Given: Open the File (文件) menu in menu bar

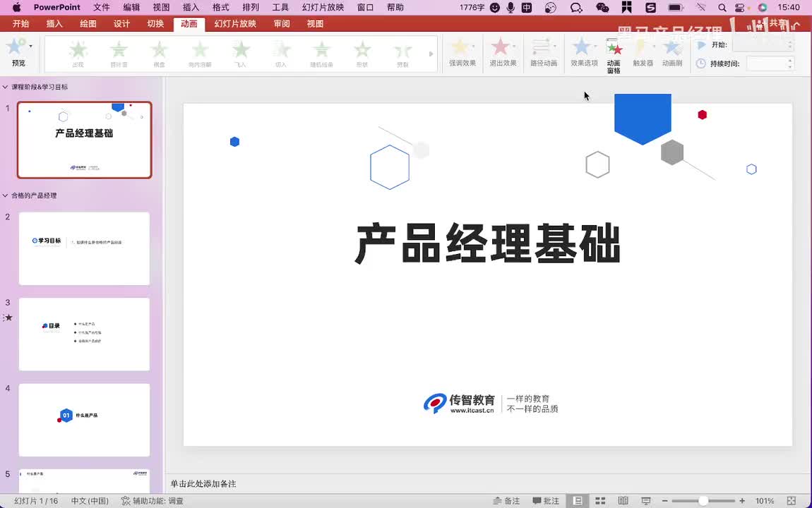Looking at the screenshot, I should (102, 7).
